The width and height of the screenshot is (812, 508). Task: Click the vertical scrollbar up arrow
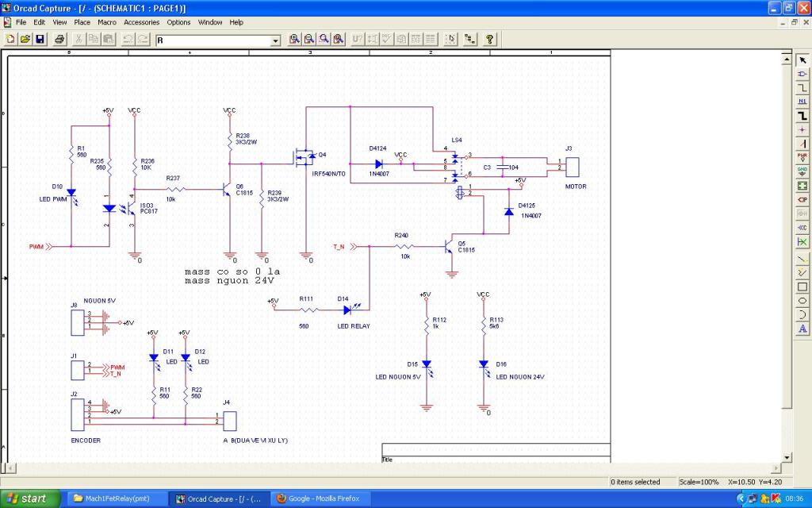point(787,59)
